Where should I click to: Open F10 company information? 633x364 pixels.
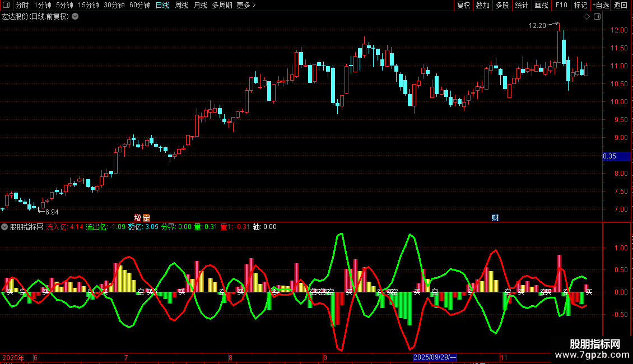pyautogui.click(x=561, y=6)
